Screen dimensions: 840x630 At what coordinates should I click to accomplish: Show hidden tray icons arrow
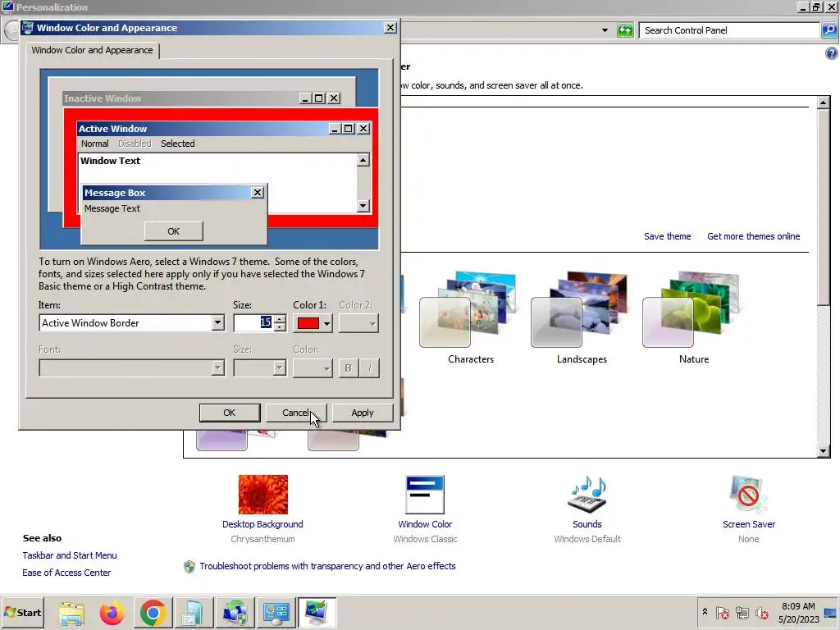[x=705, y=612]
